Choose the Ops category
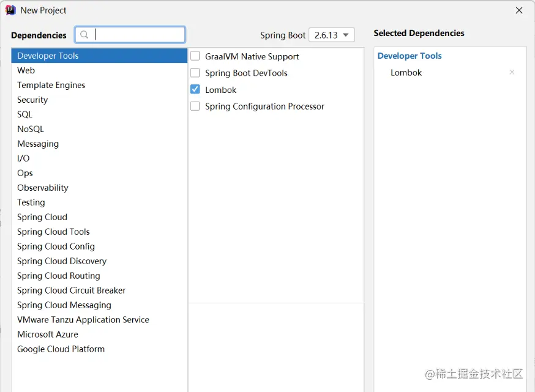The width and height of the screenshot is (535, 392). click(x=99, y=173)
